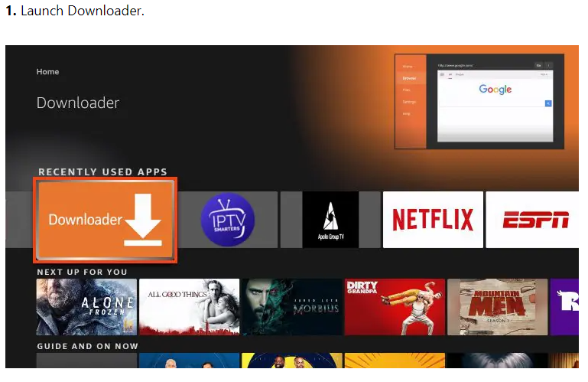Open the Apollo Group TV app

330,220
